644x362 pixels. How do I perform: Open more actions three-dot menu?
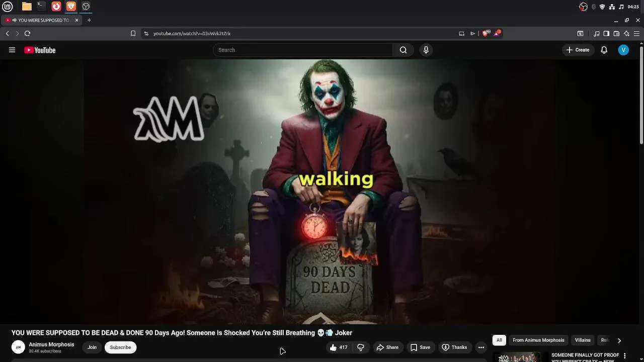(481, 347)
